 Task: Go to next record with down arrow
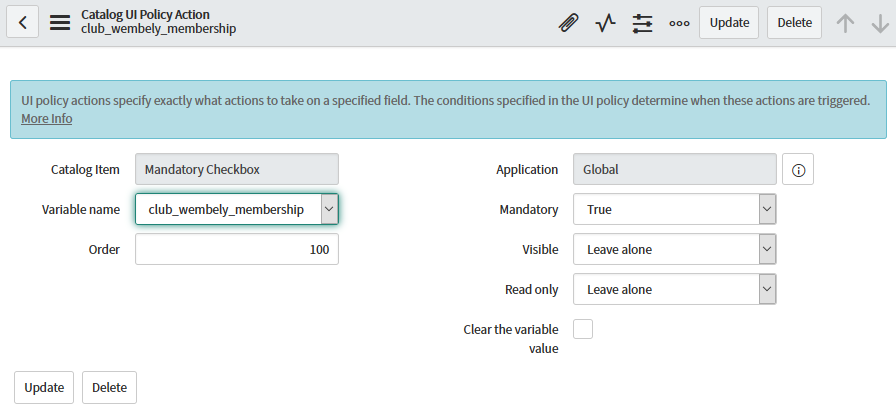tap(880, 23)
